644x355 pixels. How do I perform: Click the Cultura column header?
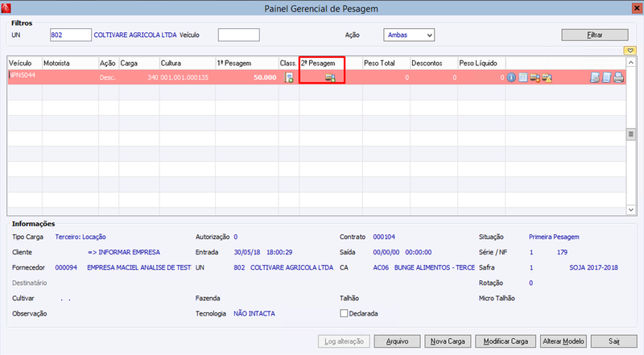pyautogui.click(x=188, y=64)
